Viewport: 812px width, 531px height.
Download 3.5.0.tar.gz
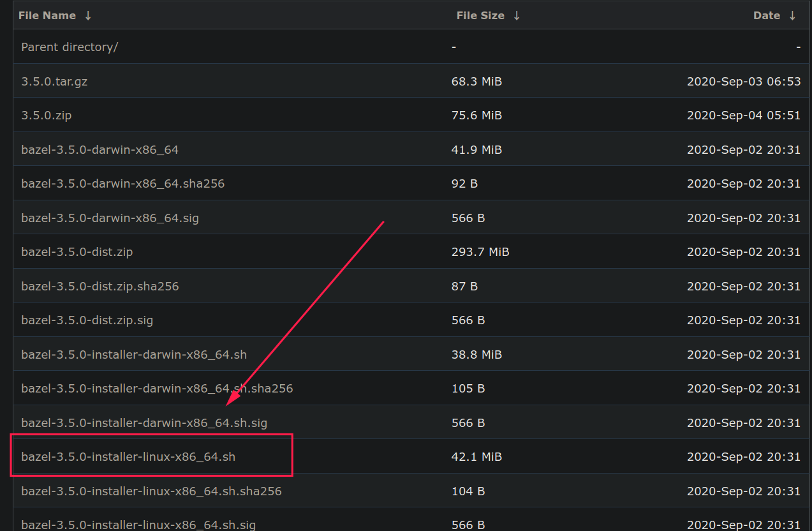coord(54,82)
